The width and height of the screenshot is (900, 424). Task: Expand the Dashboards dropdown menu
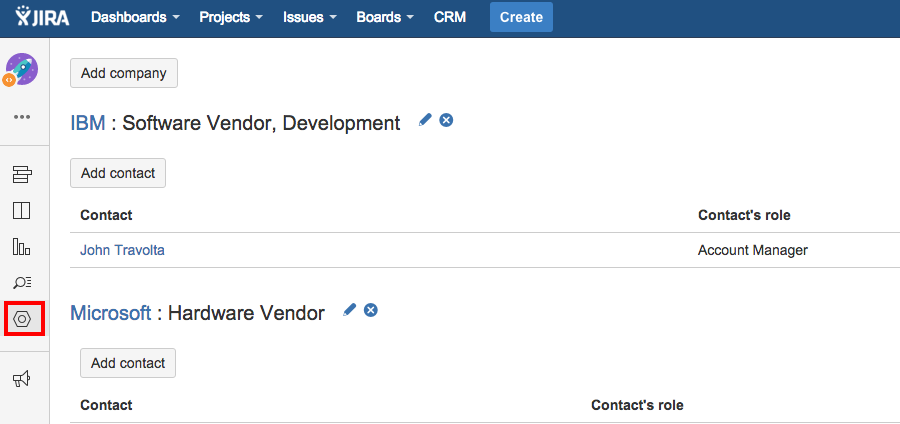point(135,17)
